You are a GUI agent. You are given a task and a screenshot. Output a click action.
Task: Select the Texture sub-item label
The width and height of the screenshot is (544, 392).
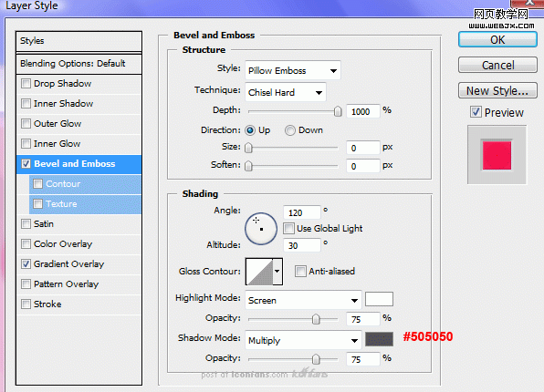[61, 204]
